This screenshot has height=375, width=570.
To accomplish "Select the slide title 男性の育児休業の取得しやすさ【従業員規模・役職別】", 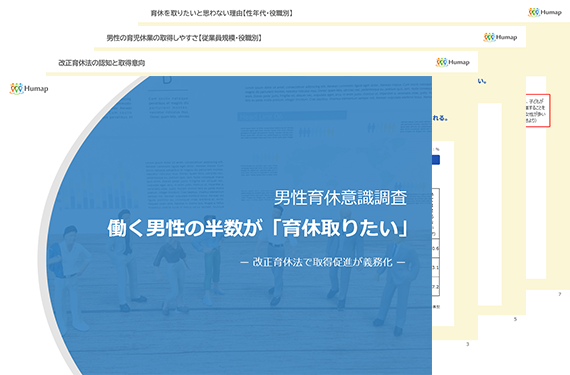I will click(184, 38).
